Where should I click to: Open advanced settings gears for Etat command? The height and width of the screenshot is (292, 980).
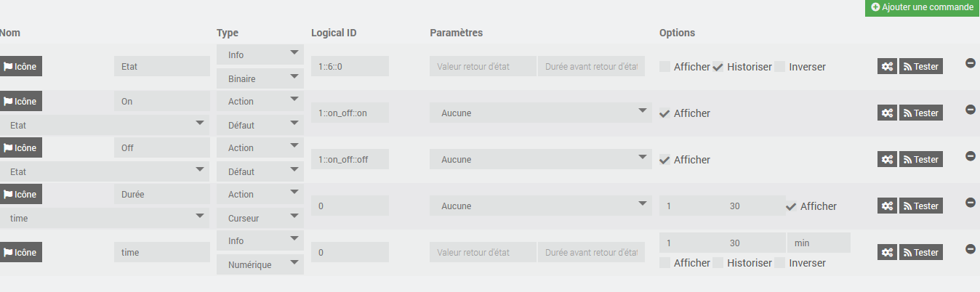(887, 66)
